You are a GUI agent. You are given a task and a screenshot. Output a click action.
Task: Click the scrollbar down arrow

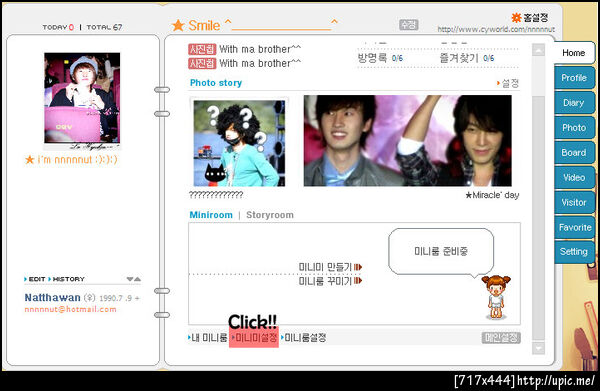coord(538,348)
